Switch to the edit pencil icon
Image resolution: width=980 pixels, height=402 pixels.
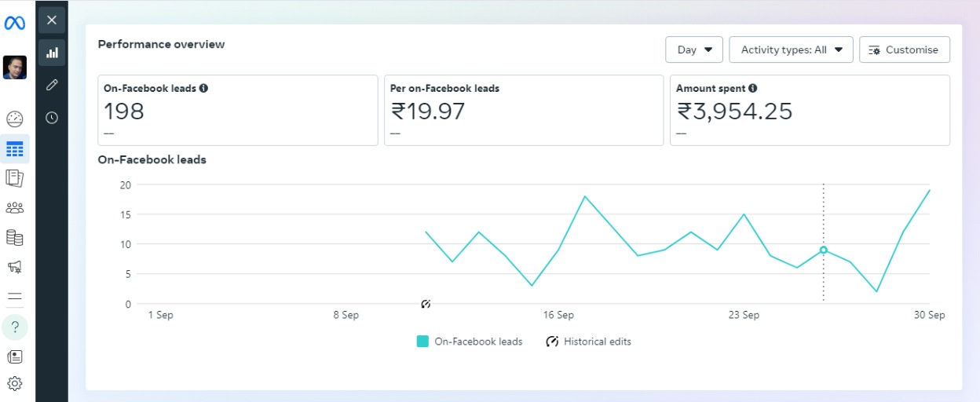point(52,85)
